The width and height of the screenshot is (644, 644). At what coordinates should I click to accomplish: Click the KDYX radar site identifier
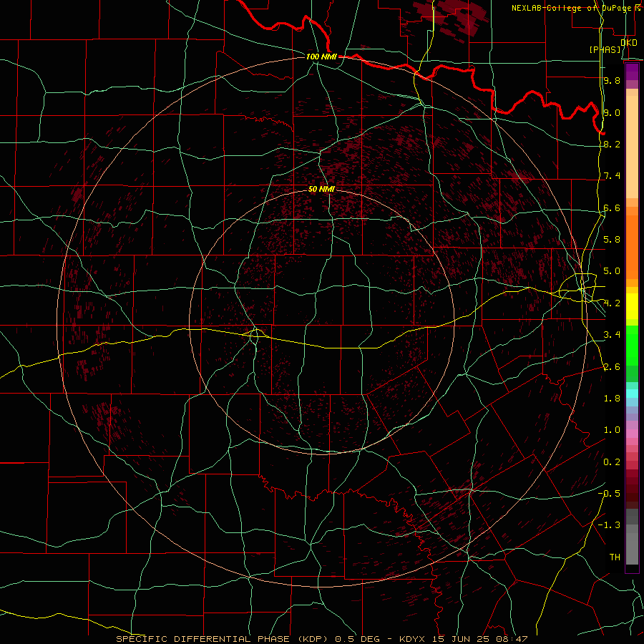click(x=412, y=639)
